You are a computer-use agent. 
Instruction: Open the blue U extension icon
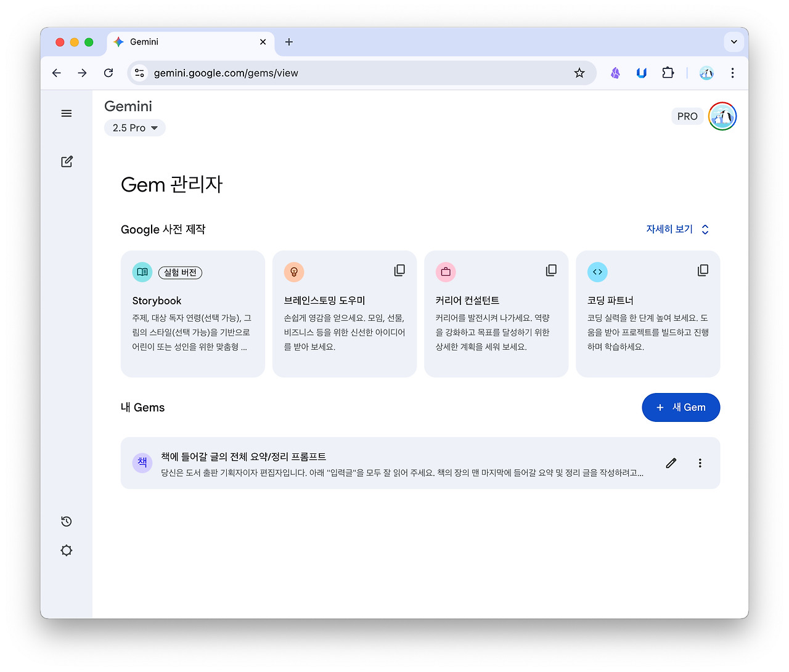[642, 73]
